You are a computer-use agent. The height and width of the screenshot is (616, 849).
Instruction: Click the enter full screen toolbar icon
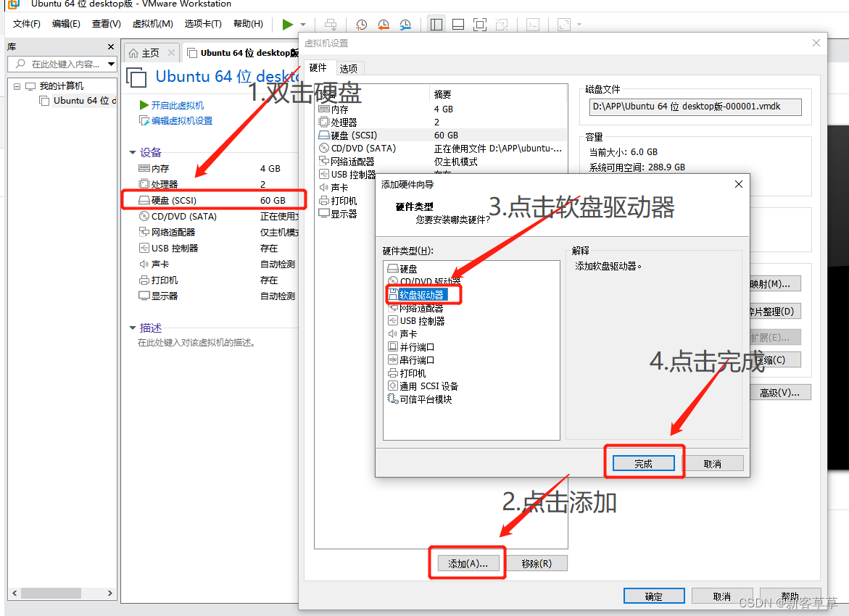480,25
